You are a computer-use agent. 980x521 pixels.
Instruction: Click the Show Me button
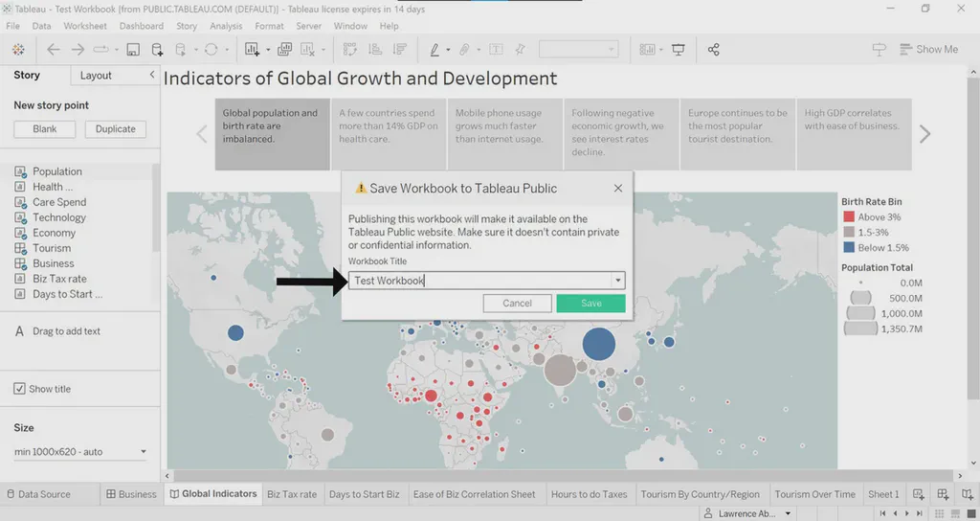point(928,50)
